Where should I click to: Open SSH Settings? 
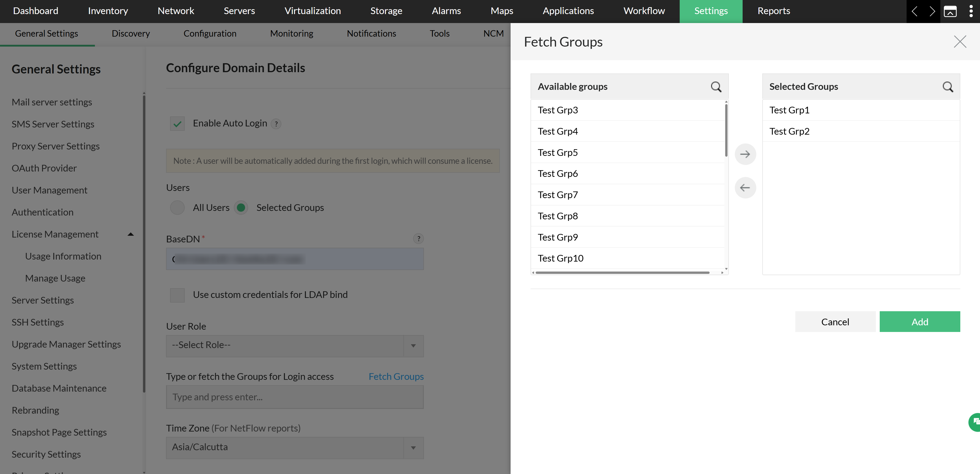[38, 322]
